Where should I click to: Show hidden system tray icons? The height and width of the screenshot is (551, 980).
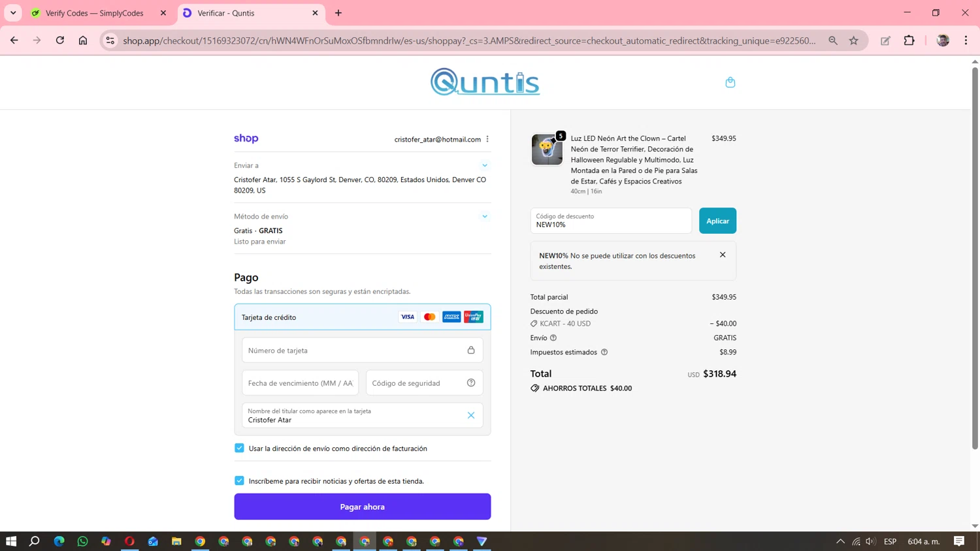click(x=840, y=541)
